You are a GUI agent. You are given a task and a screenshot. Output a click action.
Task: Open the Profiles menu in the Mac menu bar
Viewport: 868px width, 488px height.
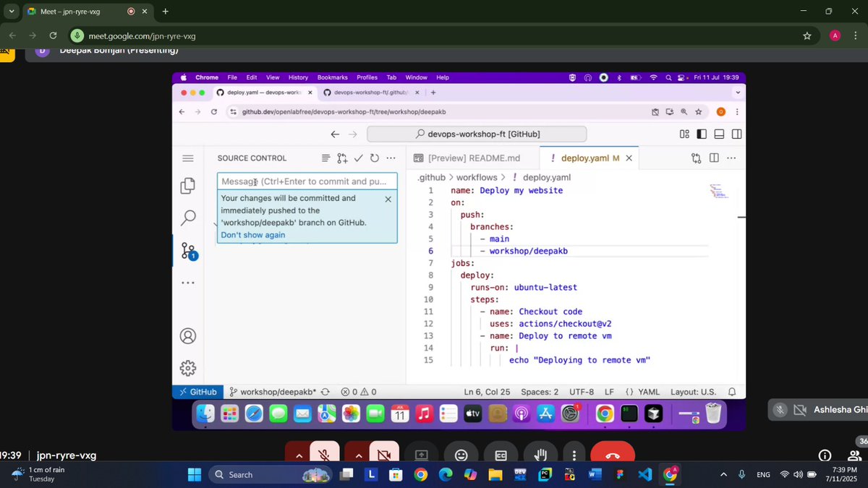click(x=367, y=77)
